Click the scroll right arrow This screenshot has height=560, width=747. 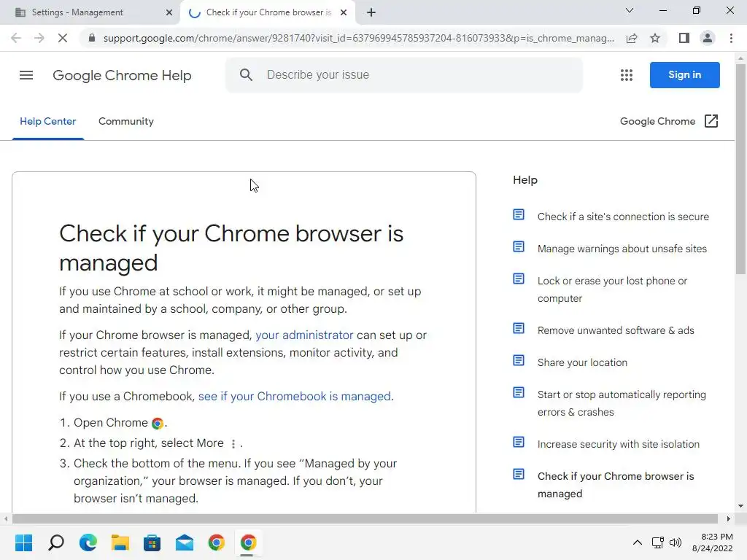point(729,518)
